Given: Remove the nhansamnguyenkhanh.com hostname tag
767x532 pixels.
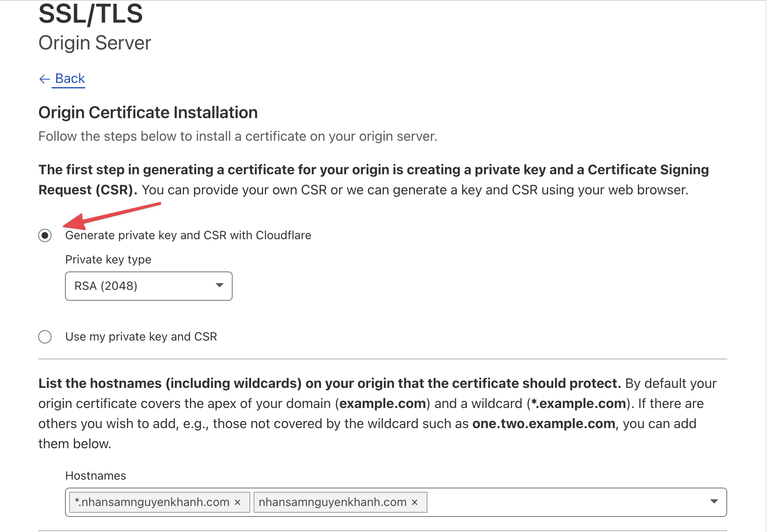Looking at the screenshot, I should click(415, 502).
